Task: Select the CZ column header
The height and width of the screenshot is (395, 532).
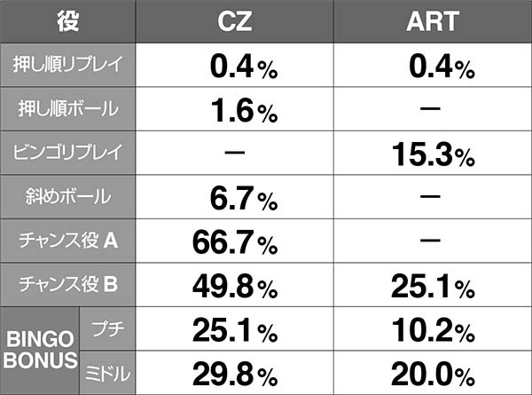Action: 234,21
